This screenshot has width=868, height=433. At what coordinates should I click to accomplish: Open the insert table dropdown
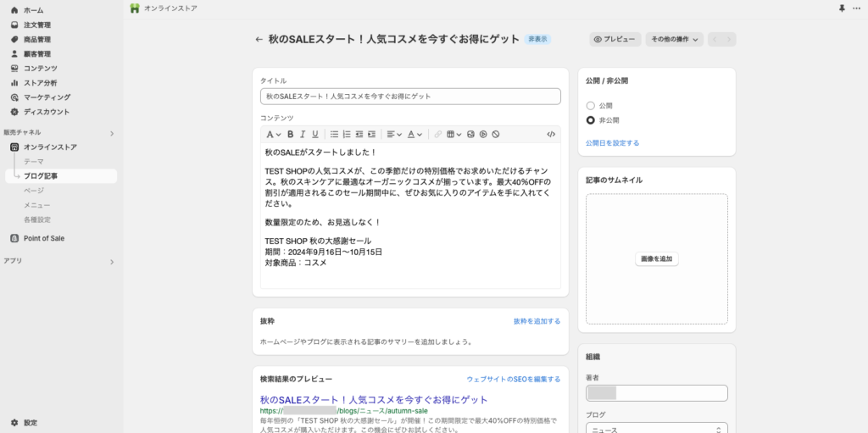tap(454, 134)
